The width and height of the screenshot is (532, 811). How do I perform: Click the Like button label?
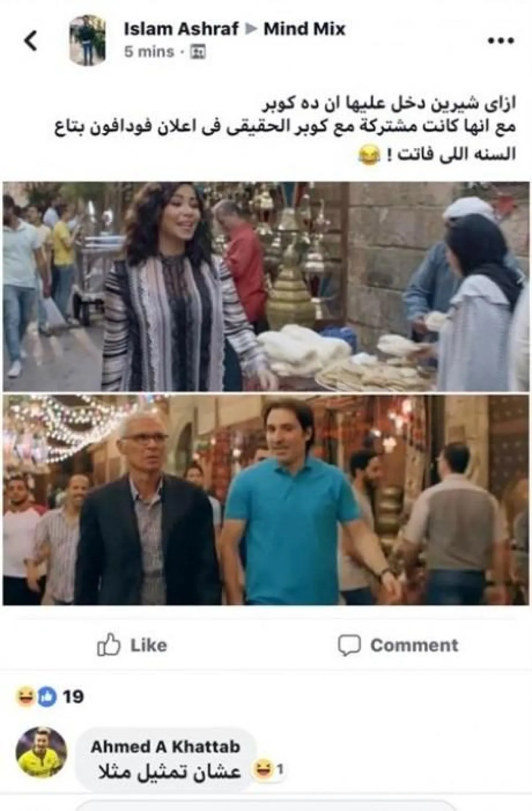tap(149, 645)
